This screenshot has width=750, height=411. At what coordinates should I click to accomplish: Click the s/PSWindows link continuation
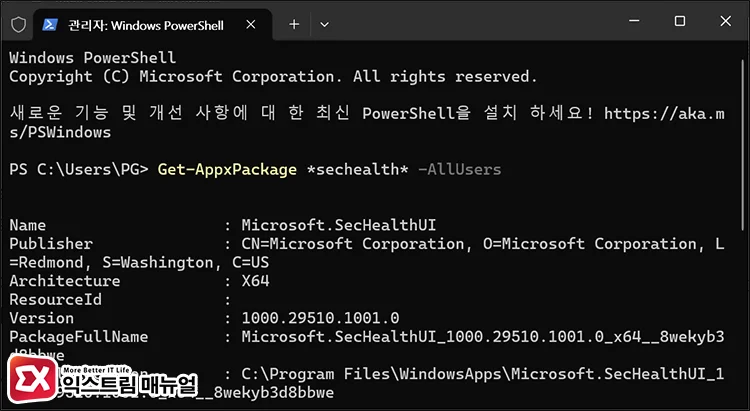pyautogui.click(x=60, y=133)
